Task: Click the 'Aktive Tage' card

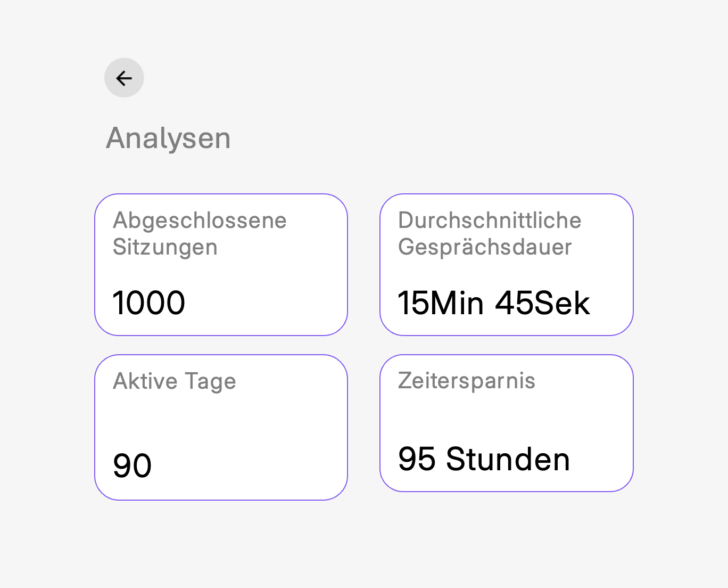Action: tap(221, 426)
